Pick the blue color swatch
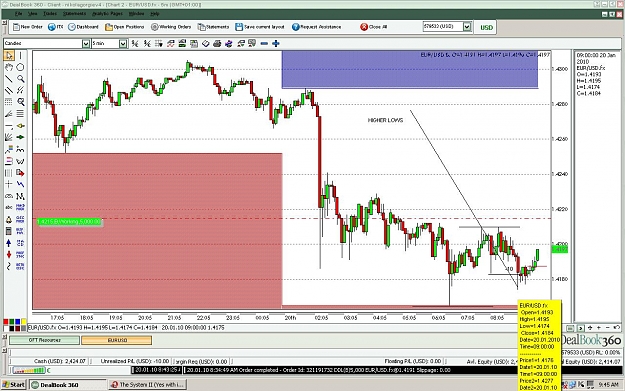The height and width of the screenshot is (391, 625). click(18, 322)
